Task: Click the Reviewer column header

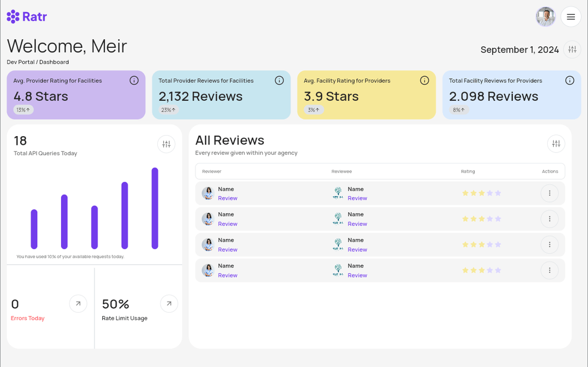Action: tap(212, 171)
